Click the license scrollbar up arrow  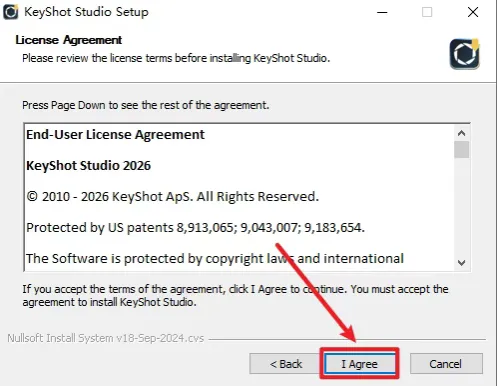pyautogui.click(x=462, y=133)
